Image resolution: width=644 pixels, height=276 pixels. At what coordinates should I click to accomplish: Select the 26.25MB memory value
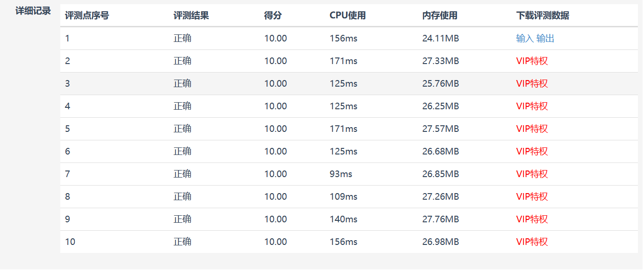[x=441, y=106]
